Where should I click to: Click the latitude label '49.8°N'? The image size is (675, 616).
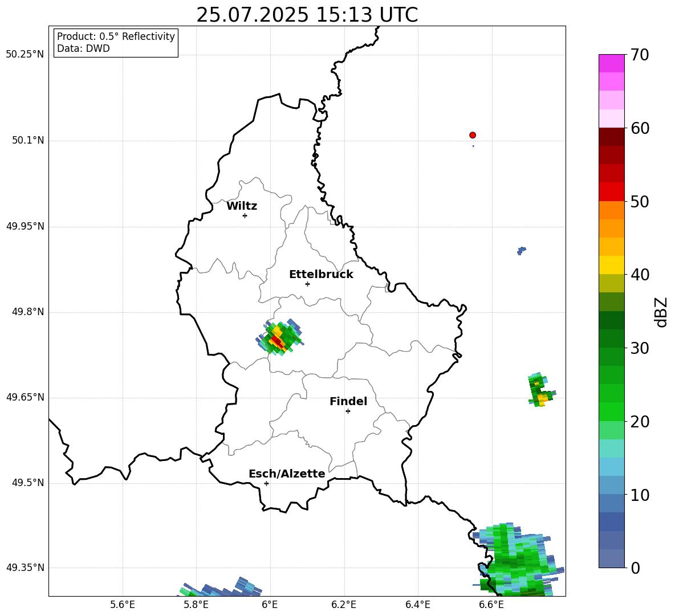(x=28, y=312)
